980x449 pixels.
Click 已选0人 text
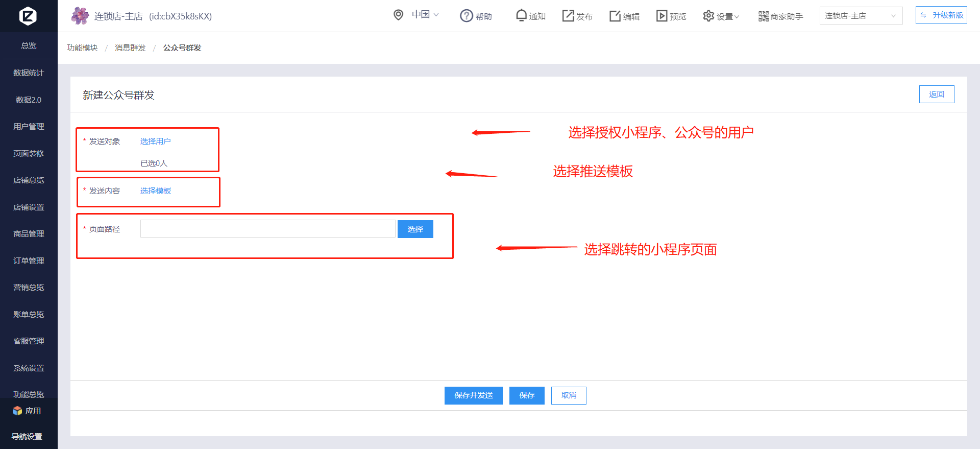tap(154, 163)
